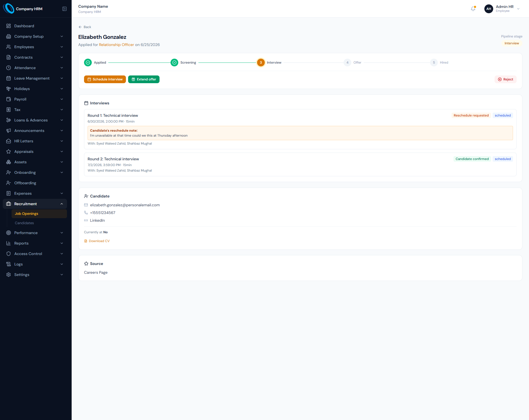The image size is (529, 420).
Task: Click the Holidays palm tree icon
Action: (x=9, y=89)
